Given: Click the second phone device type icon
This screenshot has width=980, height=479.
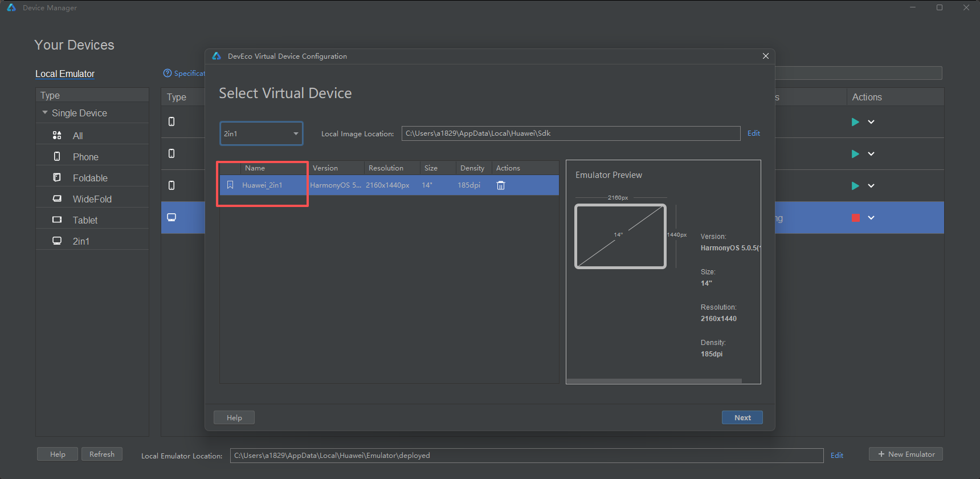Looking at the screenshot, I should point(171,153).
